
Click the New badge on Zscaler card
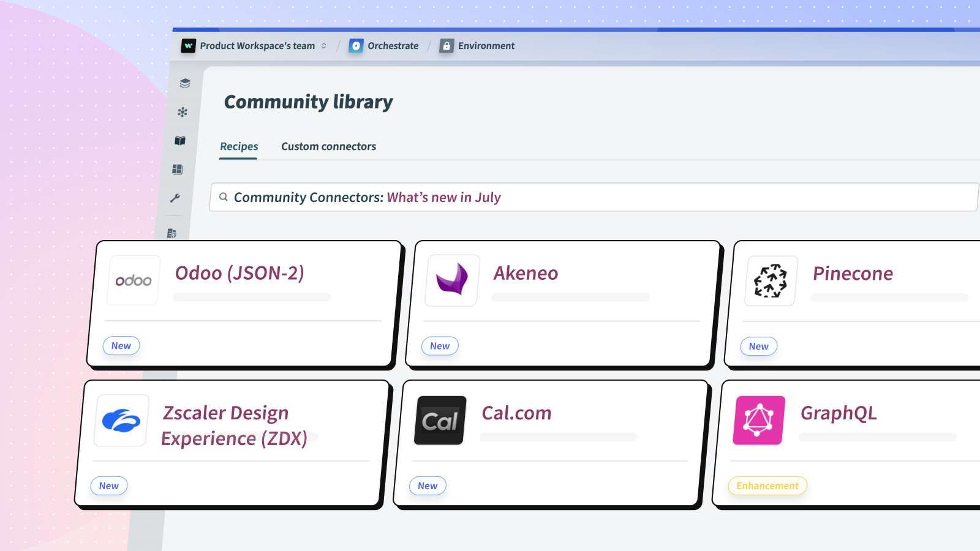(x=109, y=486)
